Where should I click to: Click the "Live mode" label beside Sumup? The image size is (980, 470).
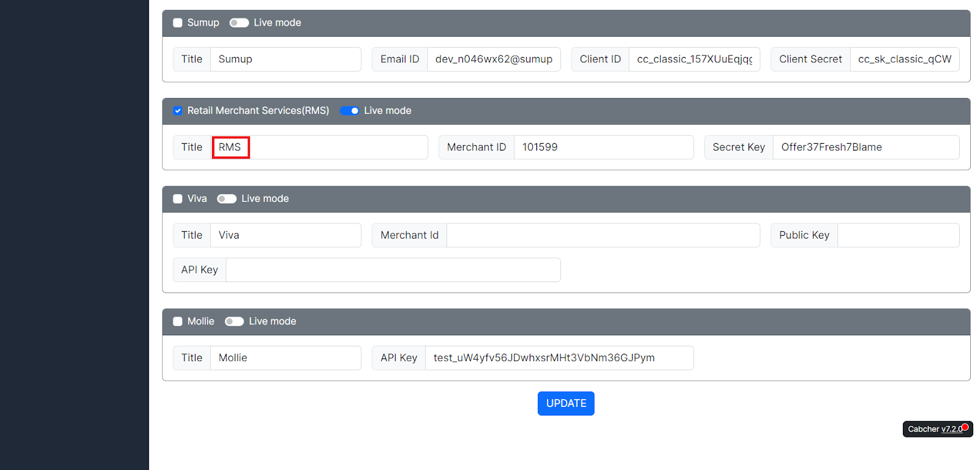click(x=277, y=23)
